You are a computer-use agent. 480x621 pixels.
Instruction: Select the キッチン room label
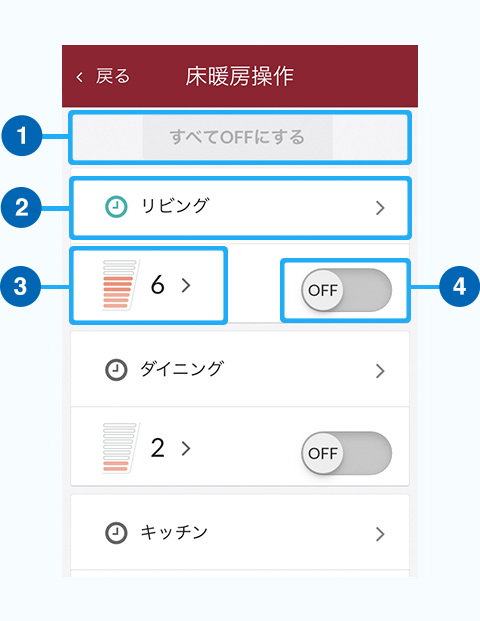pyautogui.click(x=174, y=532)
